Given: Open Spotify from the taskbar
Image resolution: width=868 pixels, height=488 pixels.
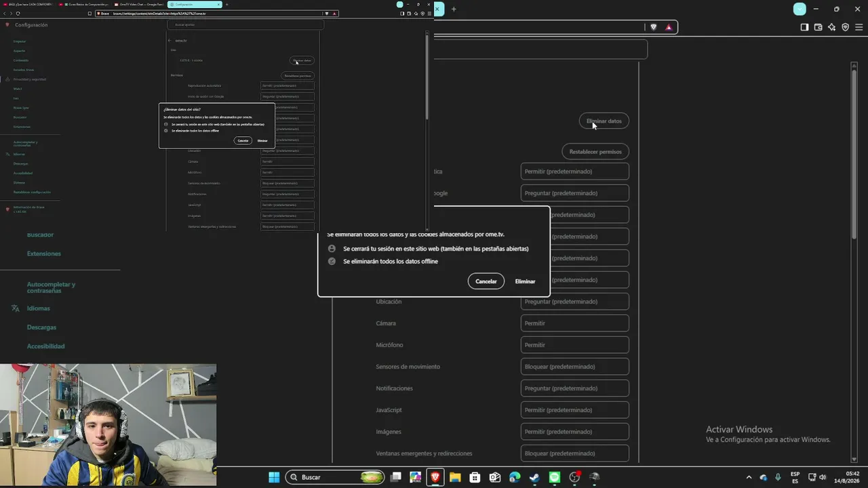Looking at the screenshot, I should point(554,477).
